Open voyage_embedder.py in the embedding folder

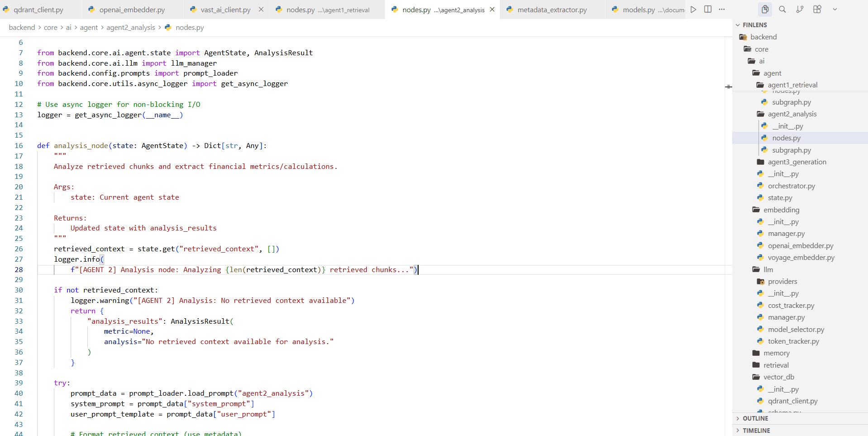pyautogui.click(x=801, y=257)
